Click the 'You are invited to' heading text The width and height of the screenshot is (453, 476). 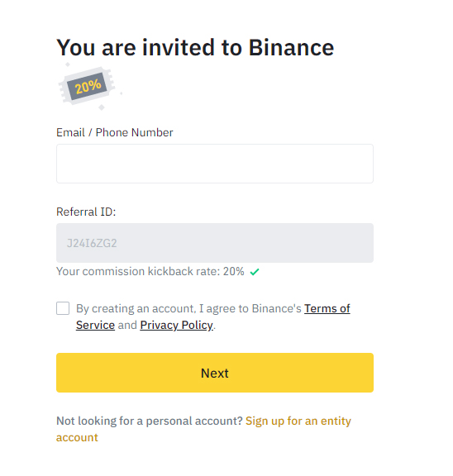coord(150,48)
